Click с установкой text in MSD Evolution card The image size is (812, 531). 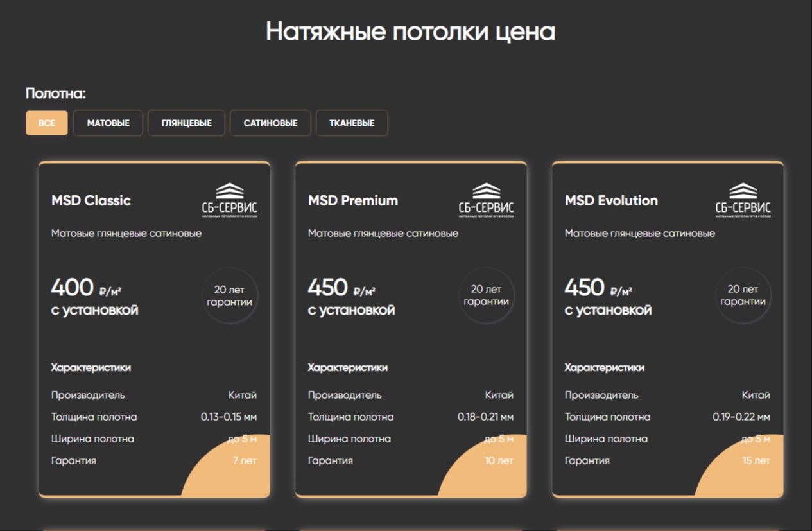pyautogui.click(x=609, y=310)
